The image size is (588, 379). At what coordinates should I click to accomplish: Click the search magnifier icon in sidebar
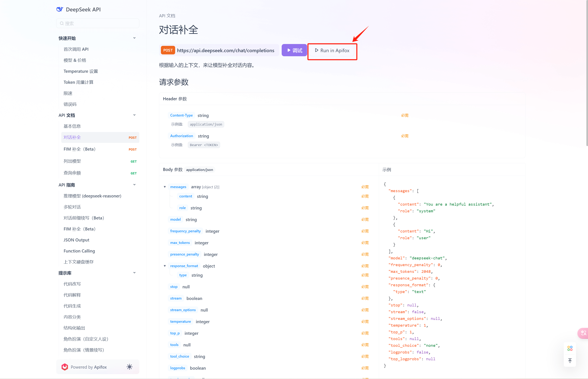click(62, 23)
